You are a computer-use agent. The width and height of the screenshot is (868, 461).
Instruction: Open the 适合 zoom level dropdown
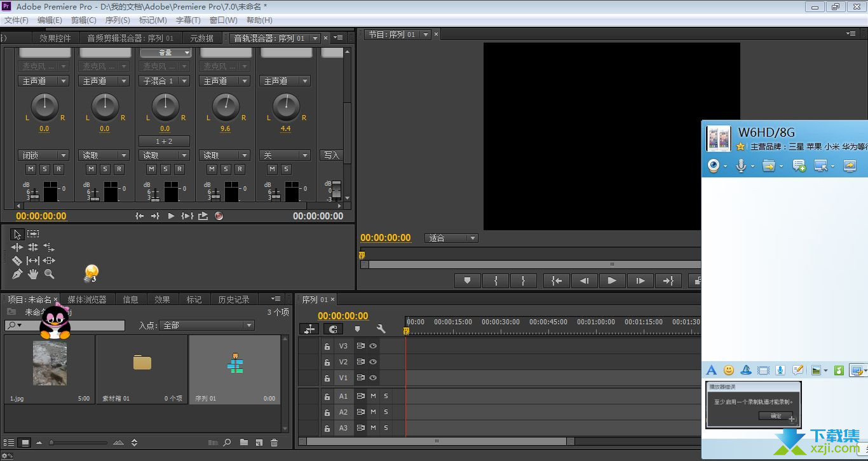[x=451, y=238]
